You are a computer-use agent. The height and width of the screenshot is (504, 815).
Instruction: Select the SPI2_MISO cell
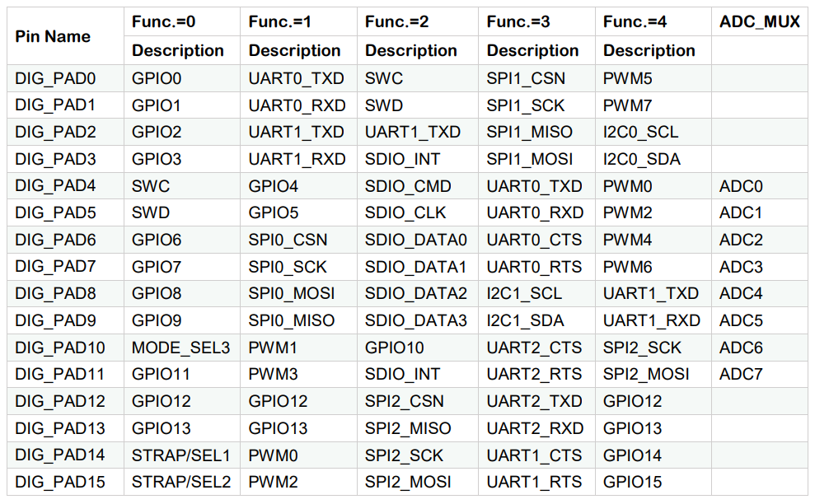coord(417,428)
